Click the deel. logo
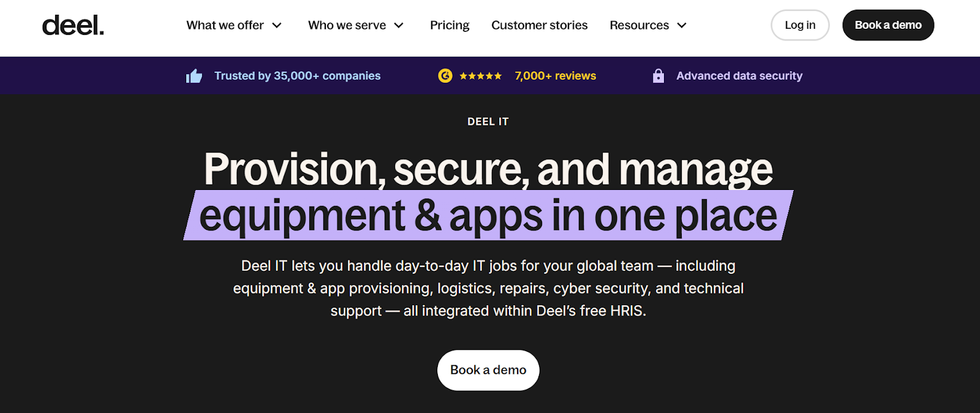 [x=73, y=25]
